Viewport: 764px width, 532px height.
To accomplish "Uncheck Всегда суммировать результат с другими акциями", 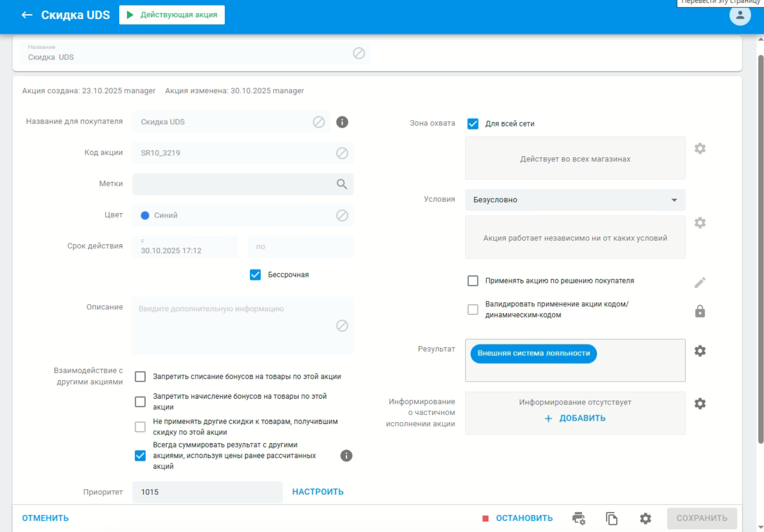I will pyautogui.click(x=140, y=455).
